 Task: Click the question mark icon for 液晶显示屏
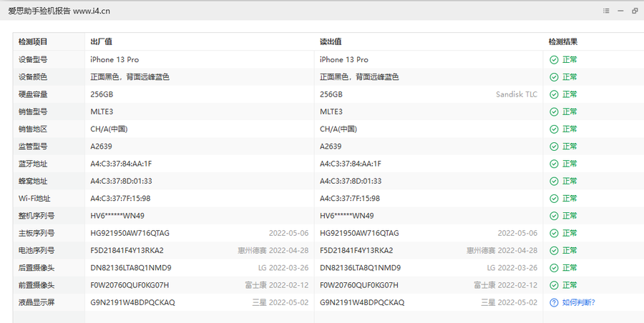click(x=554, y=302)
